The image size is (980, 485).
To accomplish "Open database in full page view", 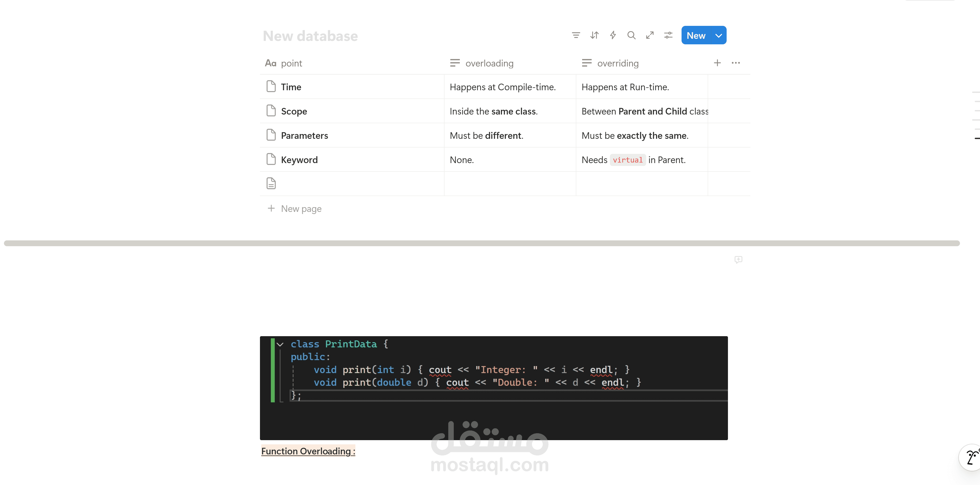I will point(650,35).
